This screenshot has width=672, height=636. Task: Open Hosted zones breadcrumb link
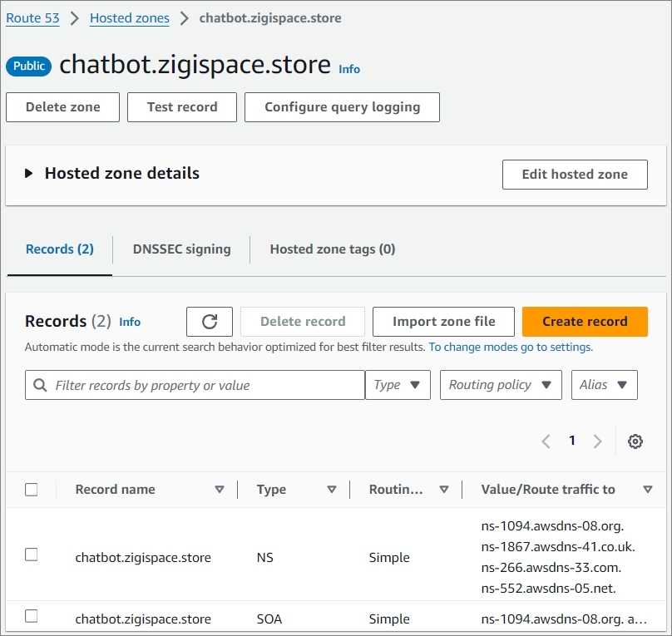coord(130,18)
